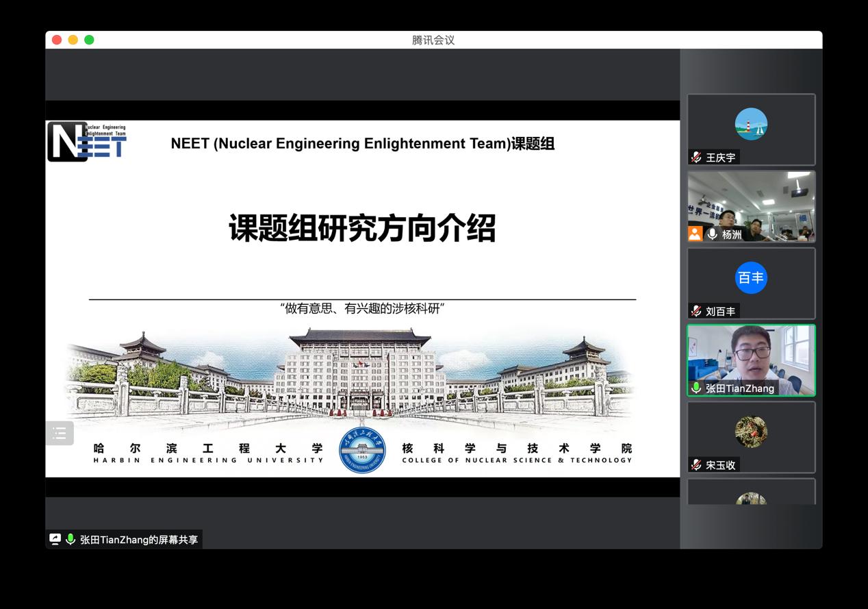Select 王庆宇's lighthouse avatar
The width and height of the screenshot is (868, 609).
tap(751, 124)
